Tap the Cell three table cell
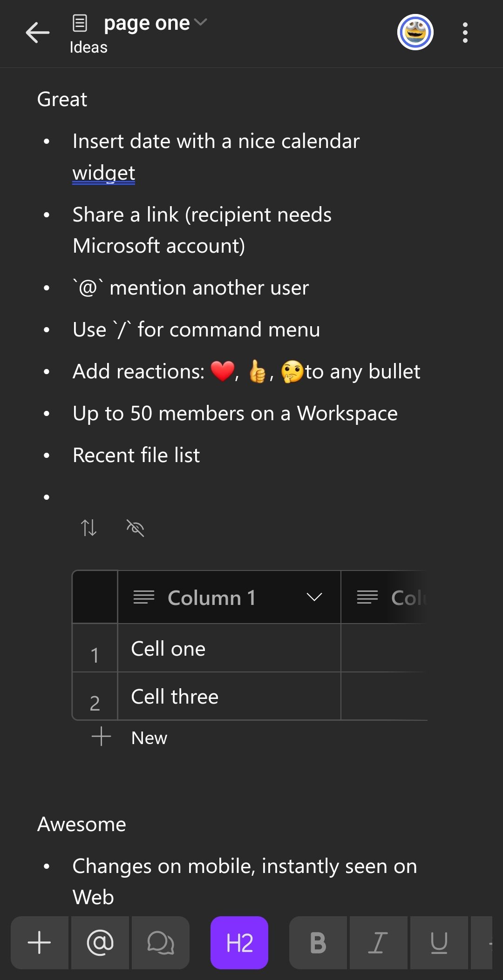 point(229,696)
